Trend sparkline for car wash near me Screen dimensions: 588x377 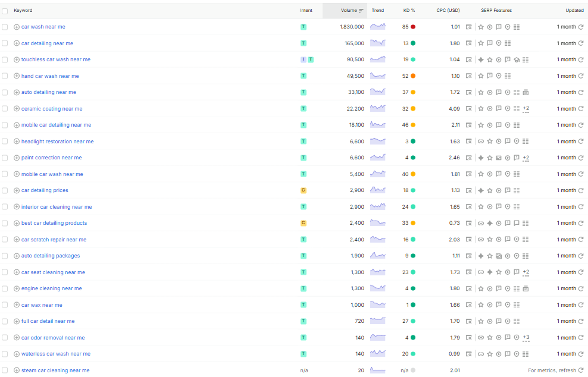click(x=378, y=27)
